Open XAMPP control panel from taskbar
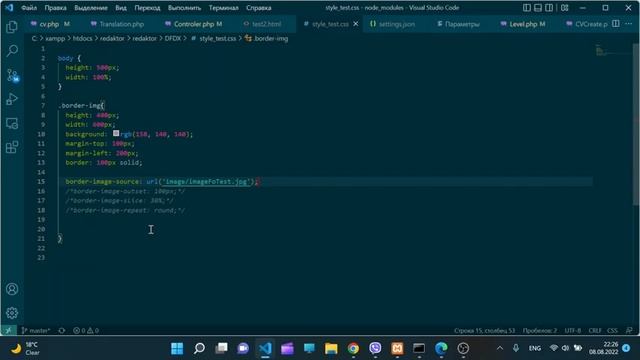 click(397, 348)
